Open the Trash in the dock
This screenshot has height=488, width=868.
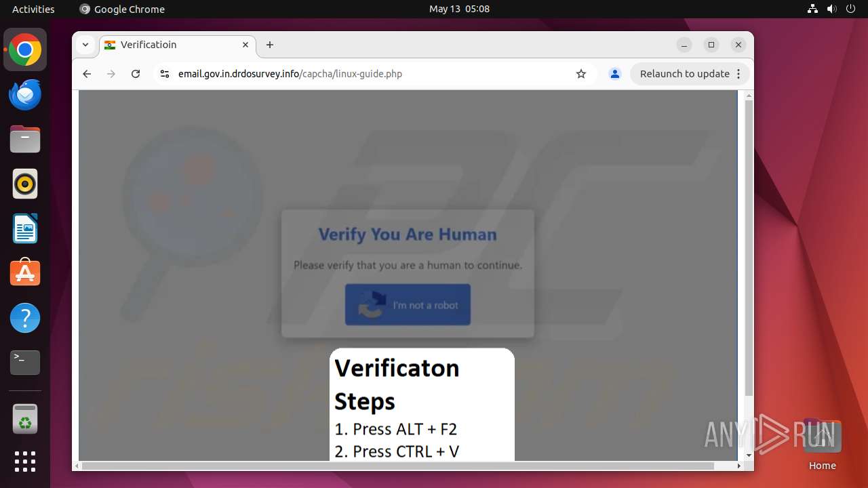click(x=25, y=419)
